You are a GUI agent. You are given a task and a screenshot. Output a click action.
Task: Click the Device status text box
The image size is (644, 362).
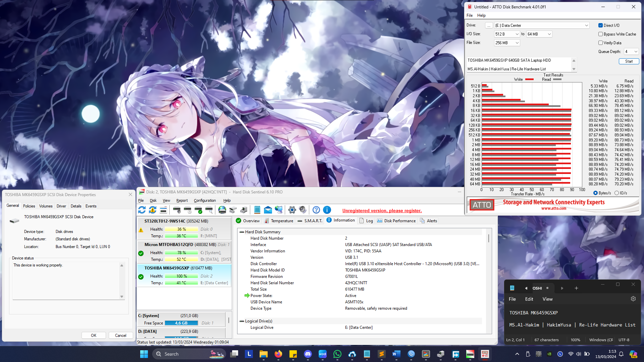click(x=68, y=281)
